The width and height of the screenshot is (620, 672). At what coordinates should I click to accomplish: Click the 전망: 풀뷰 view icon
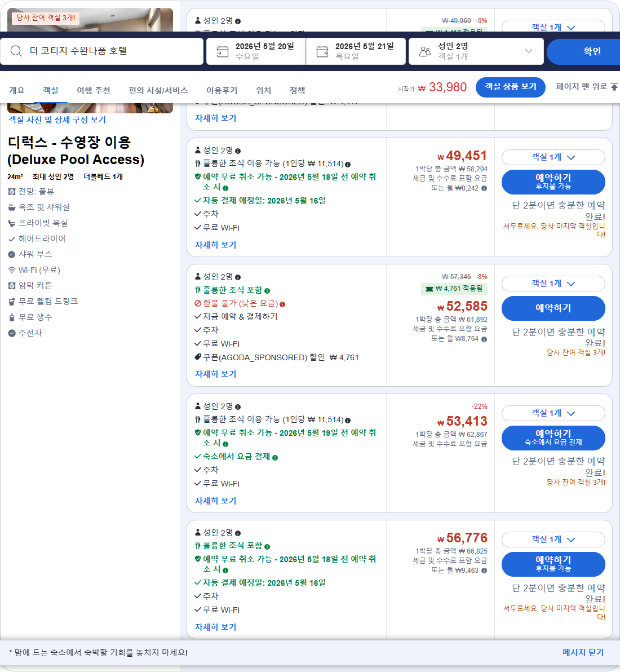pos(12,192)
